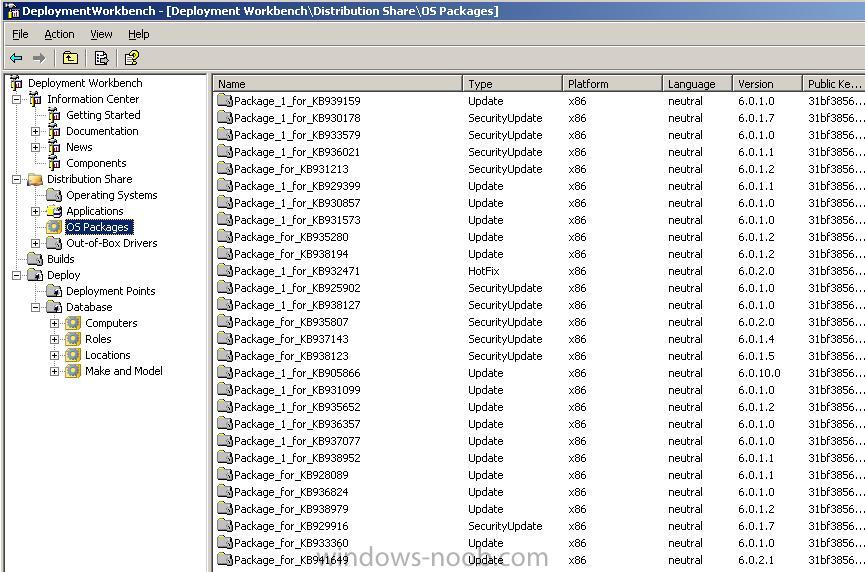Click the Computers gear icon

tap(73, 323)
